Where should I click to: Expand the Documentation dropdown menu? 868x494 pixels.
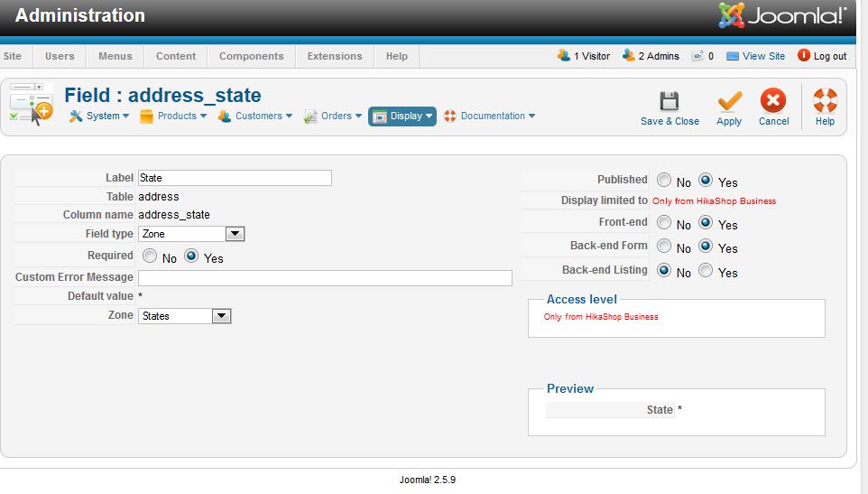(532, 116)
